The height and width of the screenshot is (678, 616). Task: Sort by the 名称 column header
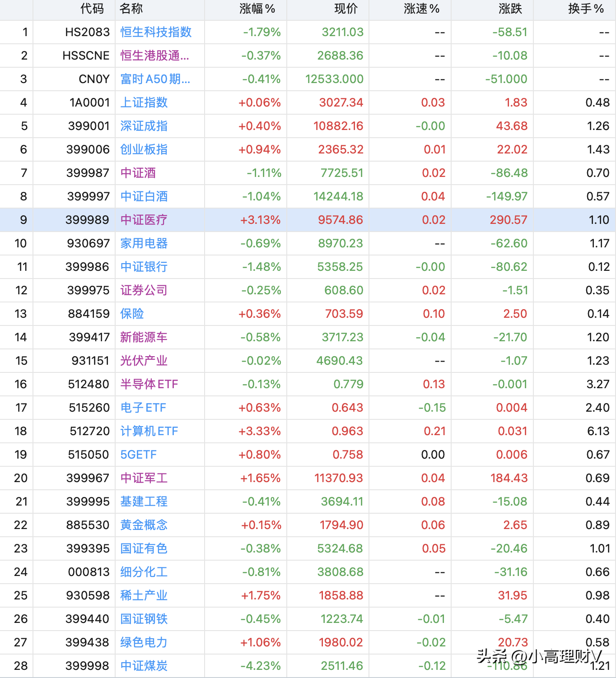[x=131, y=9]
